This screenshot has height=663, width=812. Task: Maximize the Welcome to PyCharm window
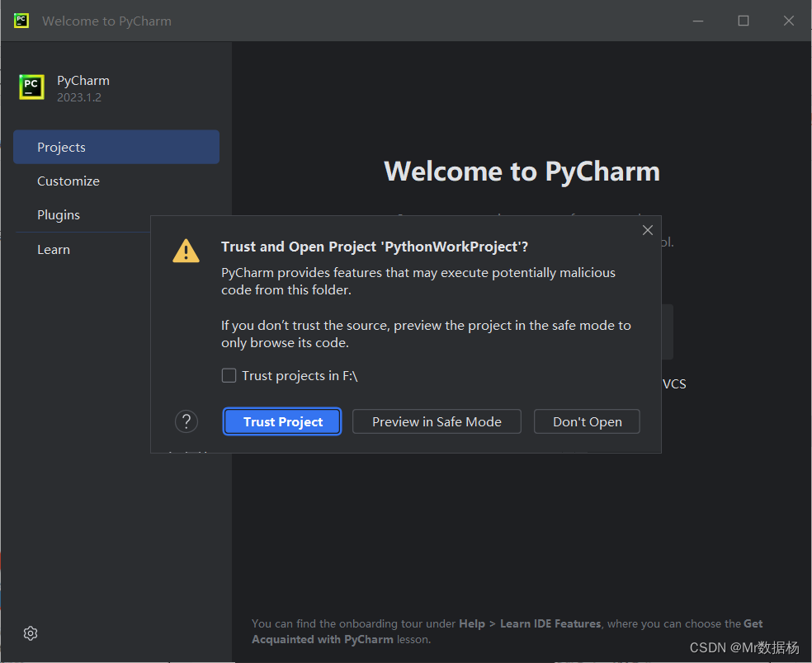tap(744, 21)
